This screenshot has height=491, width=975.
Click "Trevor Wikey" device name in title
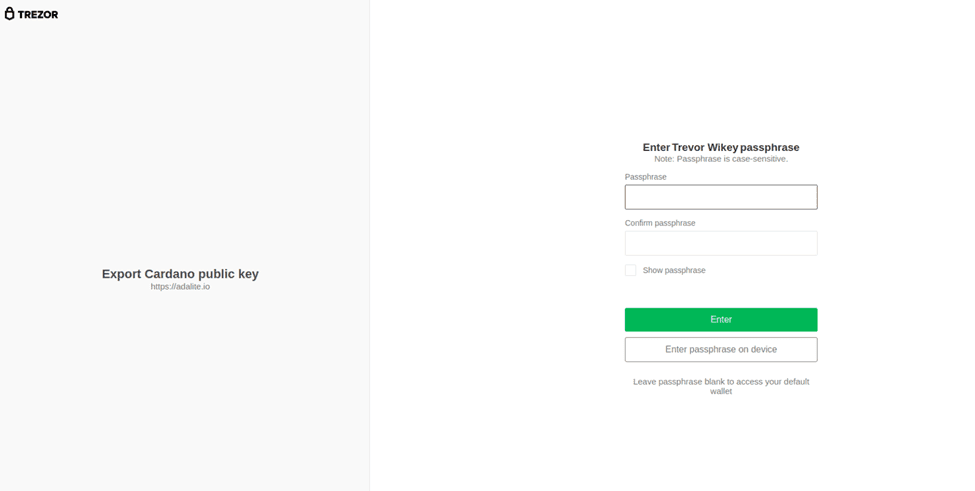705,147
